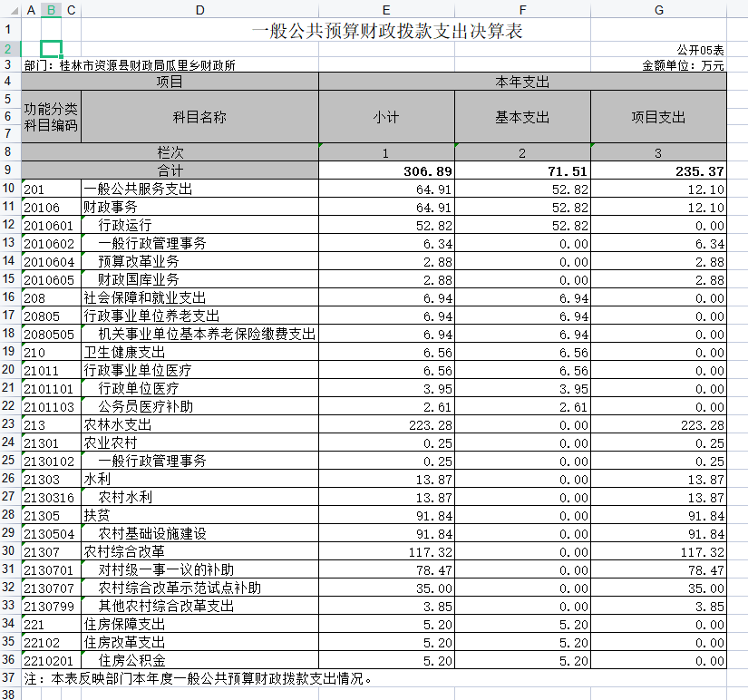Viewport: 748px width, 700px height.
Task: Select column B header
Action: [51, 9]
